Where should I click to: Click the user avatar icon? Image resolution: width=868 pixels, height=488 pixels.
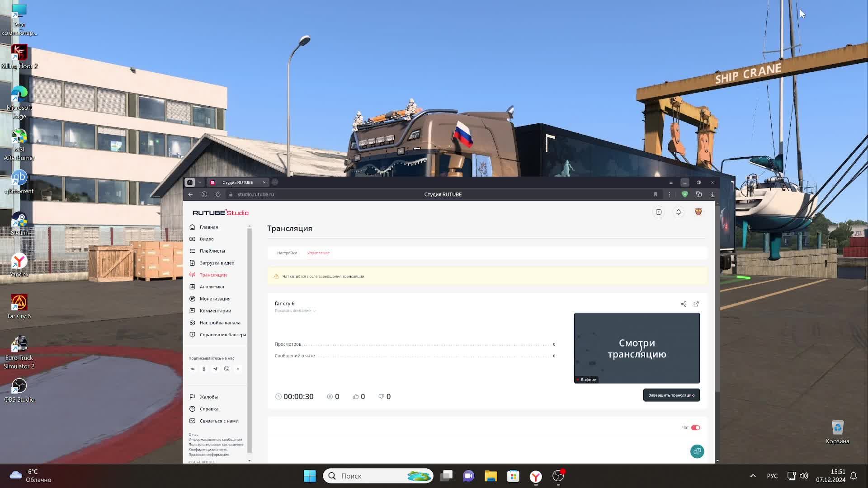(698, 212)
